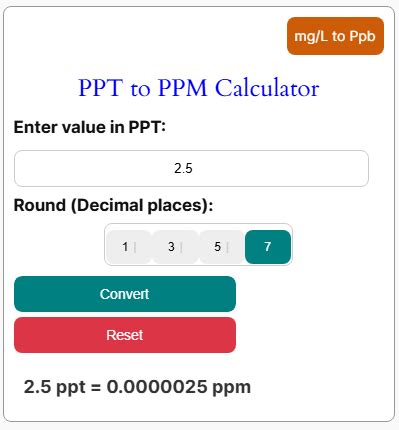The height and width of the screenshot is (430, 399).
Task: Reset the calculator with the red button
Action: (125, 335)
